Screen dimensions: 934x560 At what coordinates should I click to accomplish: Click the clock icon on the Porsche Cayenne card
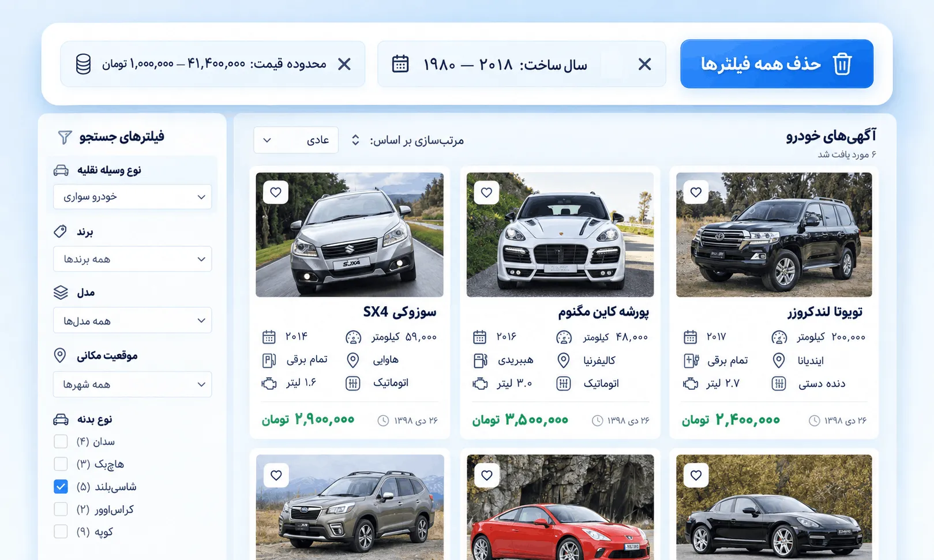coord(597,420)
